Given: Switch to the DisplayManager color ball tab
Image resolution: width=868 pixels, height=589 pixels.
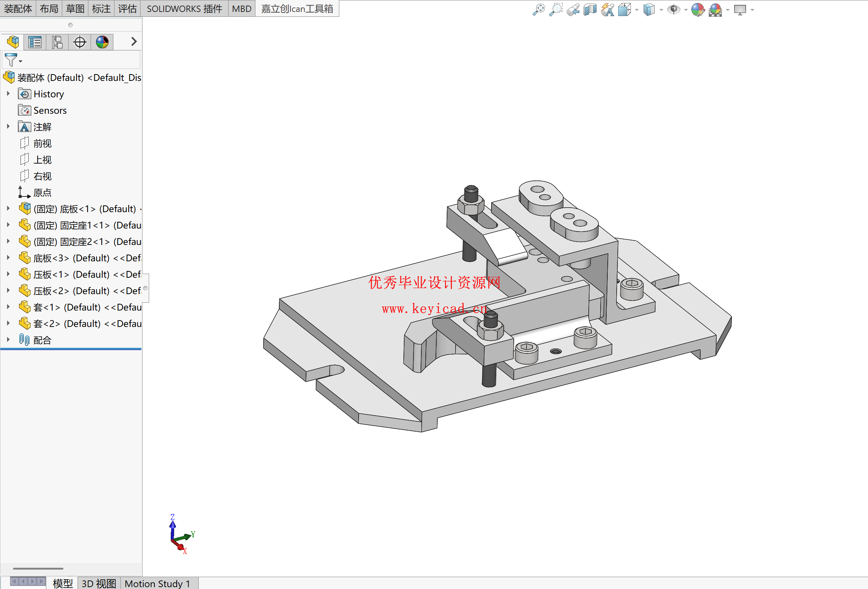Looking at the screenshot, I should tap(102, 42).
